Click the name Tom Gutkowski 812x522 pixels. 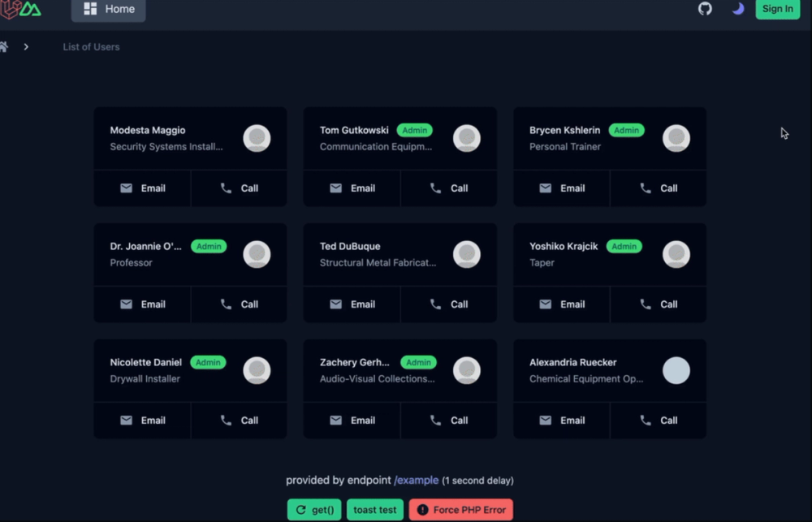tap(354, 130)
